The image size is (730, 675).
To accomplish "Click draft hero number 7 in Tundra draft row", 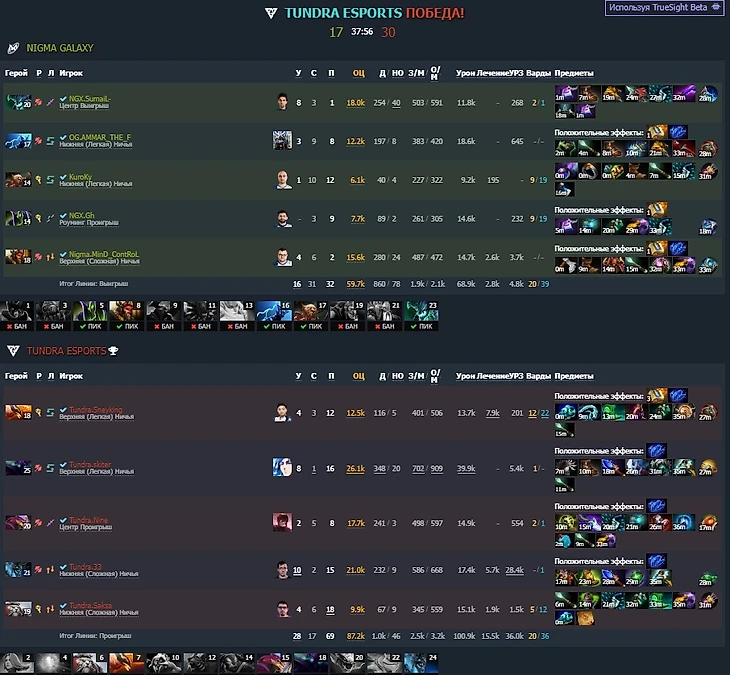I will (x=127, y=664).
